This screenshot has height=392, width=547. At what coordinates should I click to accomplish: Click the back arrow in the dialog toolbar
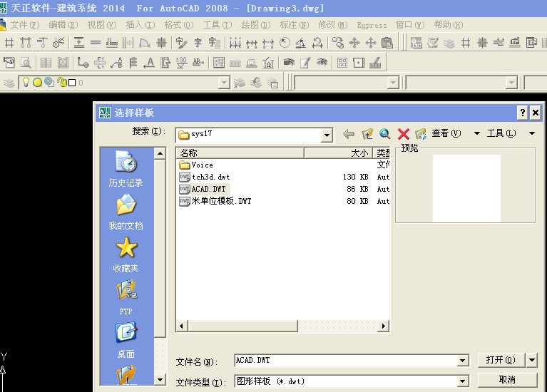349,134
